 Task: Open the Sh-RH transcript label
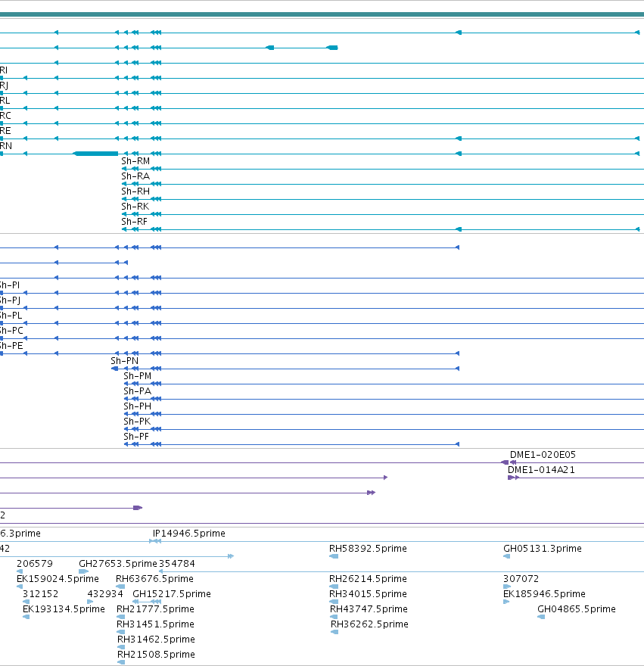[135, 191]
